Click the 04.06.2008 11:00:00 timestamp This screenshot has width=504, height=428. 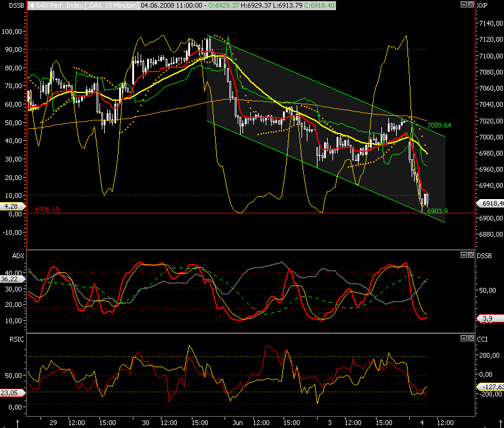tap(172, 5)
